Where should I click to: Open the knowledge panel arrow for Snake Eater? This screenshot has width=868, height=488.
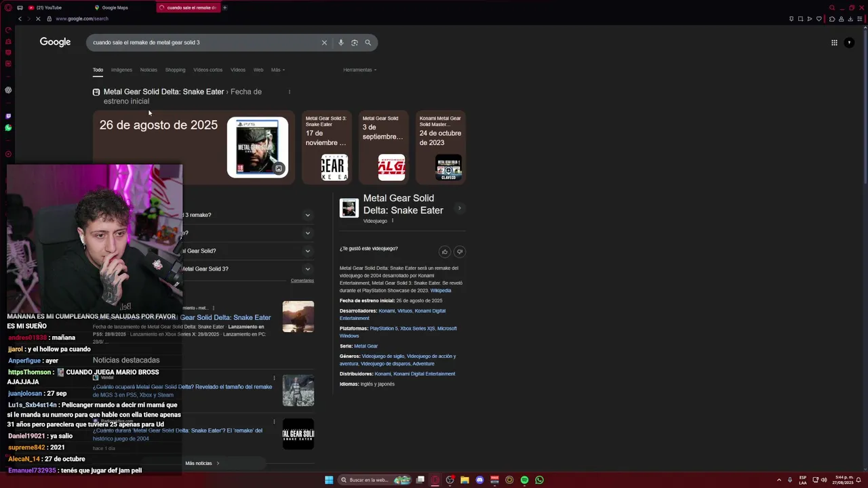(459, 208)
